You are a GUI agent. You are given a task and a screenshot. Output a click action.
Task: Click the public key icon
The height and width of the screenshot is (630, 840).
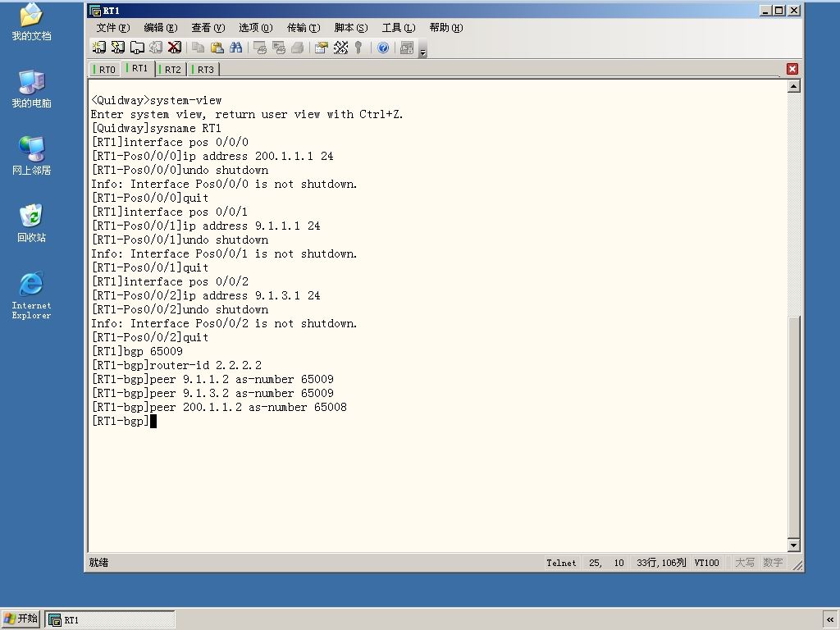[x=358, y=48]
